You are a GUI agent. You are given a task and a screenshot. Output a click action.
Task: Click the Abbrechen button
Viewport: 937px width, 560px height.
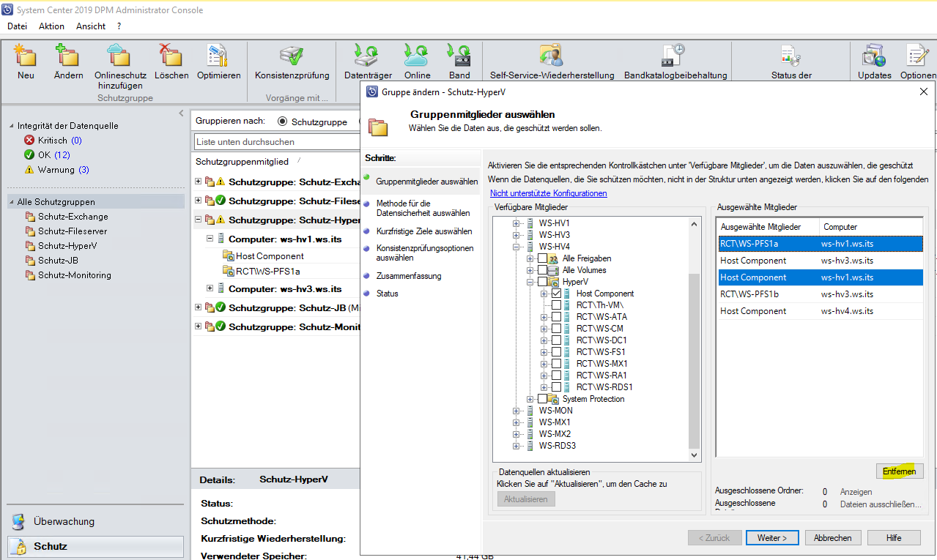point(833,538)
